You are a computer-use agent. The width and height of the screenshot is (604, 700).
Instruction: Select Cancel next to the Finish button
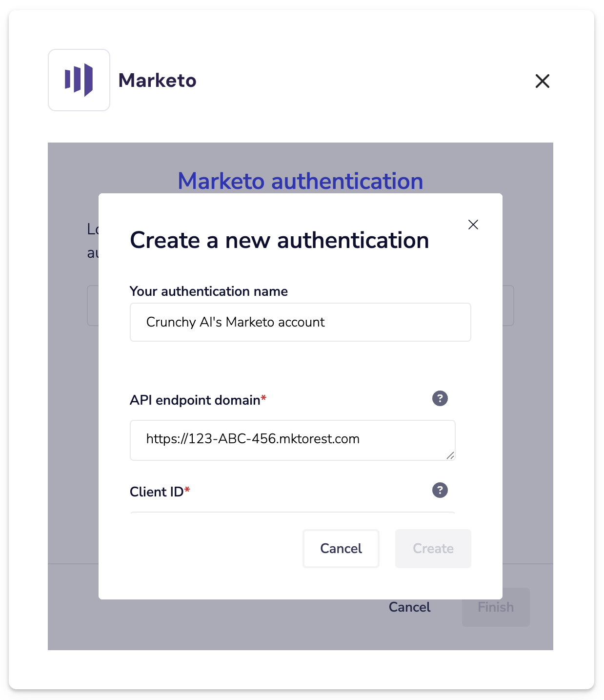click(x=409, y=607)
